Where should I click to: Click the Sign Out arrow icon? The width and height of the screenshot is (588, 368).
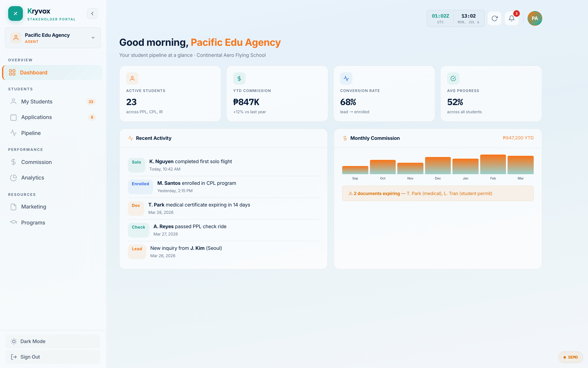[x=14, y=357]
